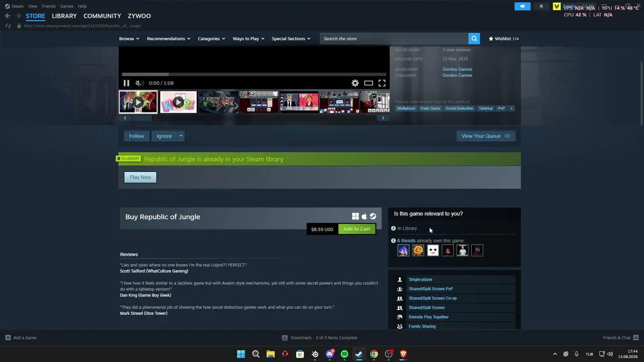This screenshot has width=644, height=362.
Task: Open the COMMUNITY tab
Action: (x=102, y=16)
